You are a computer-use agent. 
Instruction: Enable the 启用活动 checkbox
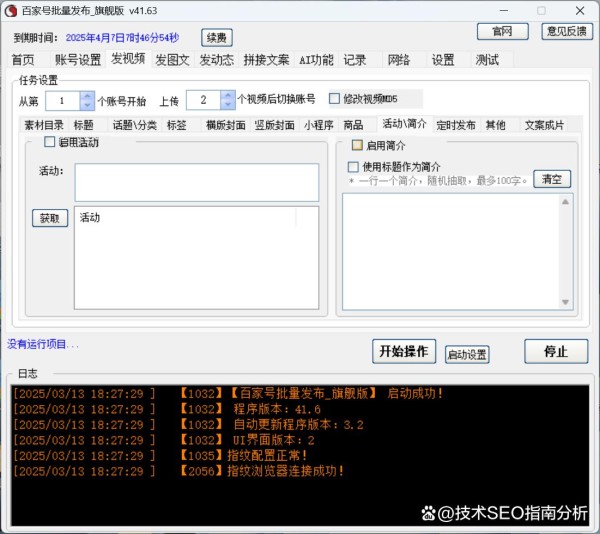click(x=50, y=142)
